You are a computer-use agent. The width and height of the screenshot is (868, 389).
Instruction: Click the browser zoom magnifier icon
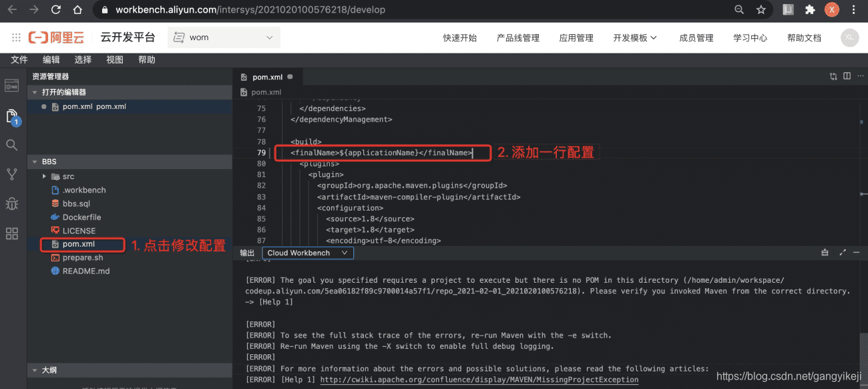(x=739, y=10)
